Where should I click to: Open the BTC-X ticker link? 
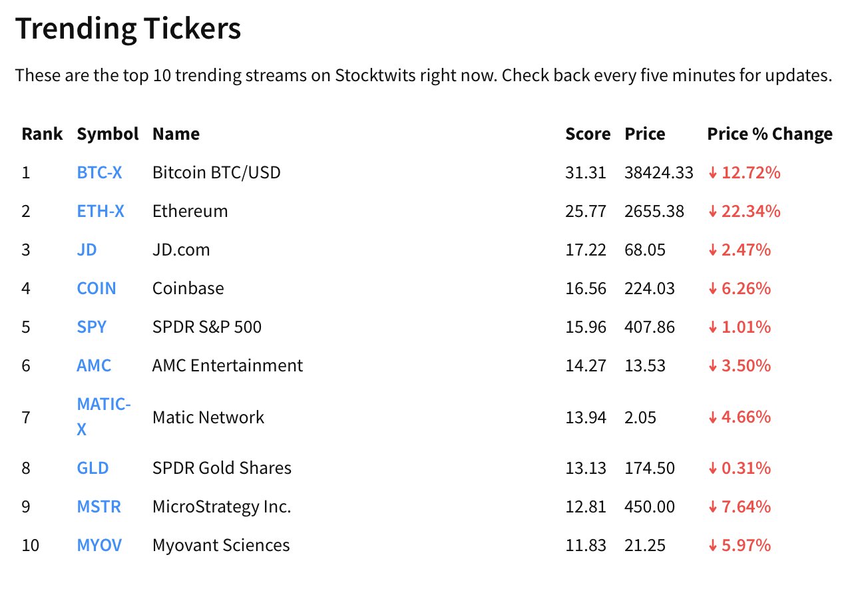pyautogui.click(x=99, y=173)
